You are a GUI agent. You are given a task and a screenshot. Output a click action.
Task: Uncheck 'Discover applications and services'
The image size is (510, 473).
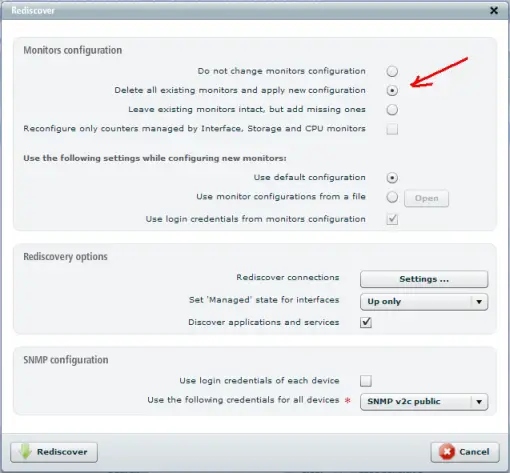(x=366, y=322)
